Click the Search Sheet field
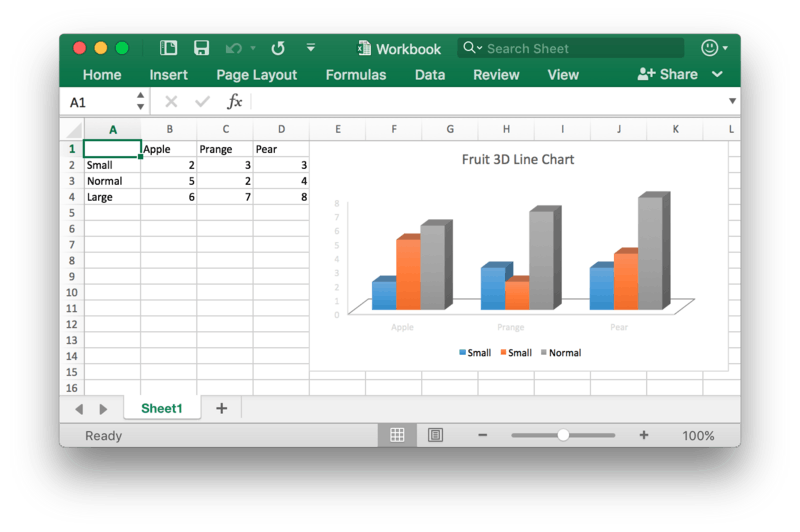 pos(570,48)
